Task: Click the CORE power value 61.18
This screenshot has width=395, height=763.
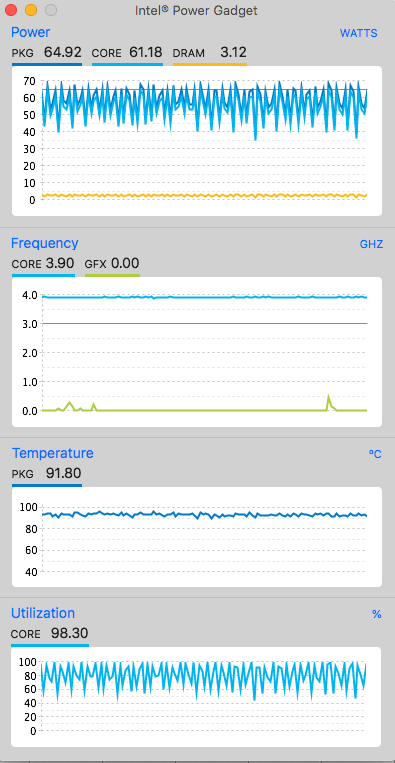Action: 146,52
